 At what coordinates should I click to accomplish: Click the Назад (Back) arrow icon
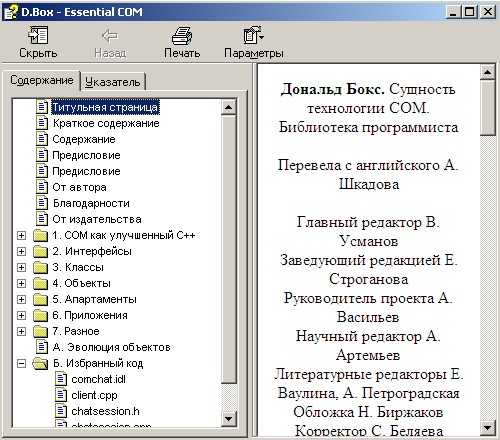click(x=110, y=36)
